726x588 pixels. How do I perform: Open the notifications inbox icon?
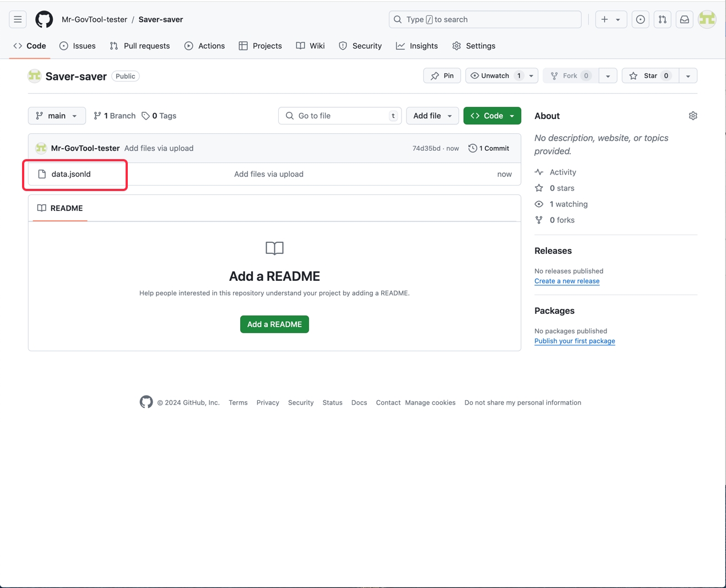pyautogui.click(x=684, y=19)
